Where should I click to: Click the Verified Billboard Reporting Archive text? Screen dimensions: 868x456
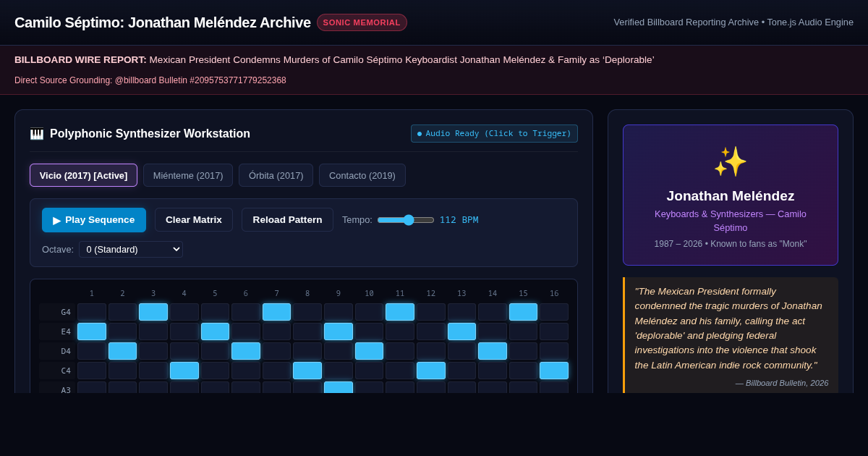click(733, 22)
